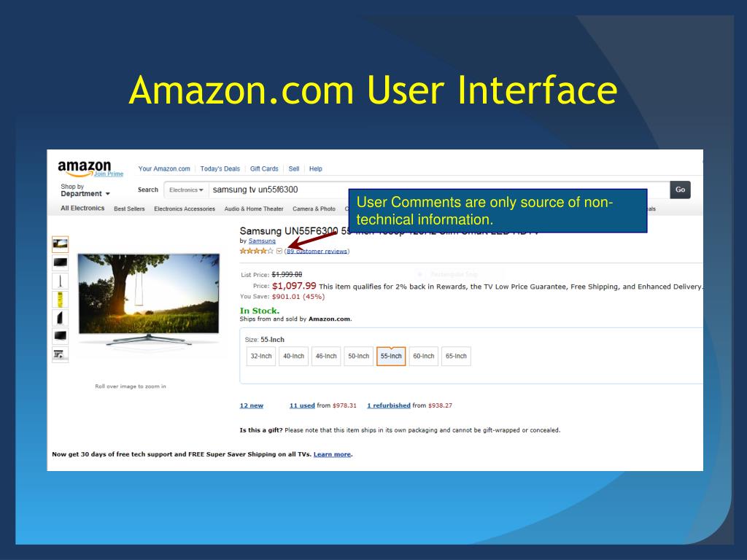Open Your Amazon.com page
Screen dimensions: 747x560
click(x=164, y=168)
